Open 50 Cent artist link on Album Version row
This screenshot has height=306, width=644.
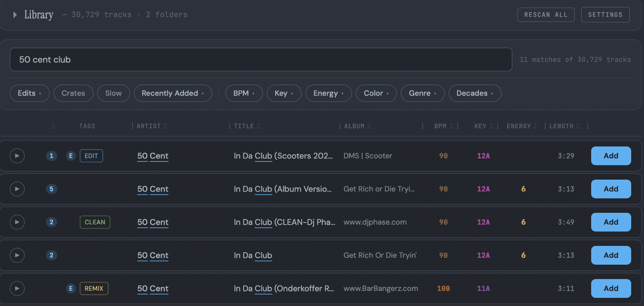tap(153, 189)
